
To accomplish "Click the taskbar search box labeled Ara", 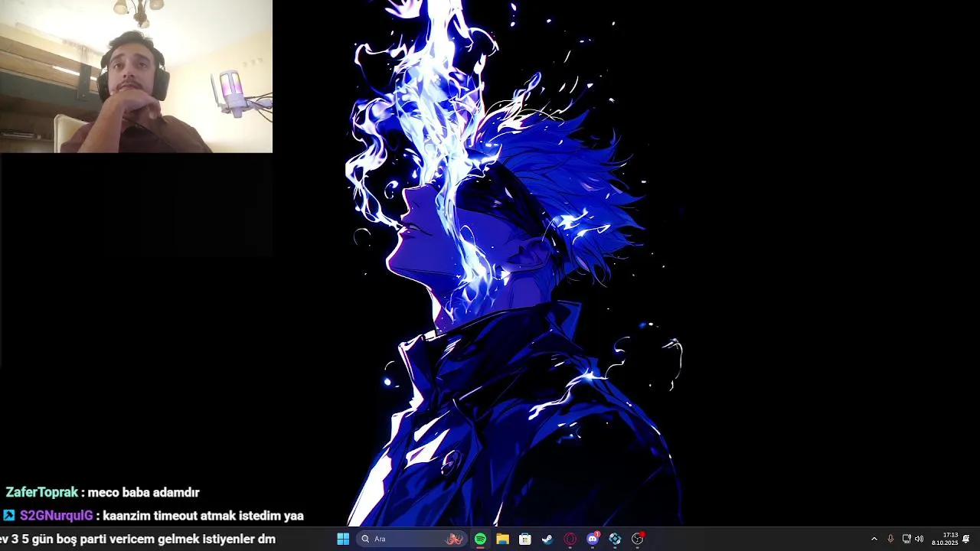I will (412, 539).
